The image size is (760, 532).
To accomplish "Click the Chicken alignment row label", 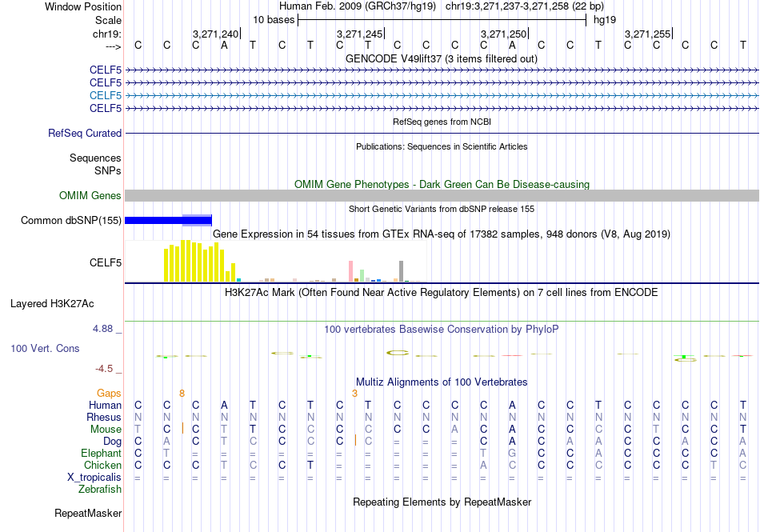I will [x=102, y=465].
